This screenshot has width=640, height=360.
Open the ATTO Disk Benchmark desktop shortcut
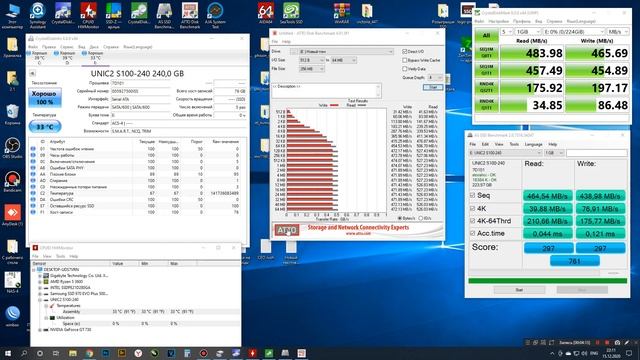pos(190,16)
